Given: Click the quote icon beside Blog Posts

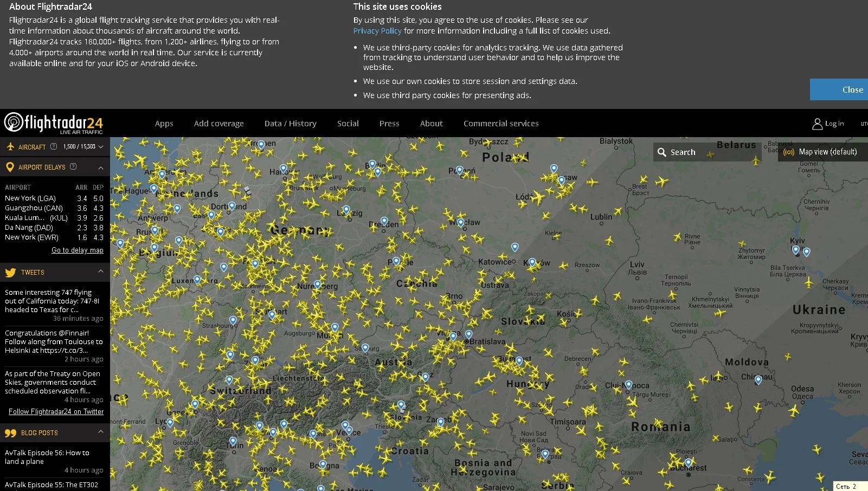Looking at the screenshot, I should pyautogui.click(x=10, y=433).
